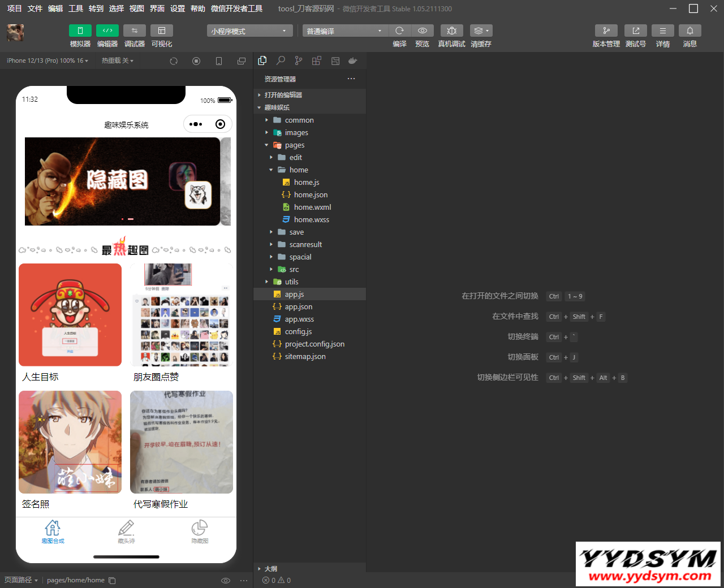Open the 普通编译 compilation scene dropdown
The height and width of the screenshot is (588, 724).
coord(345,31)
